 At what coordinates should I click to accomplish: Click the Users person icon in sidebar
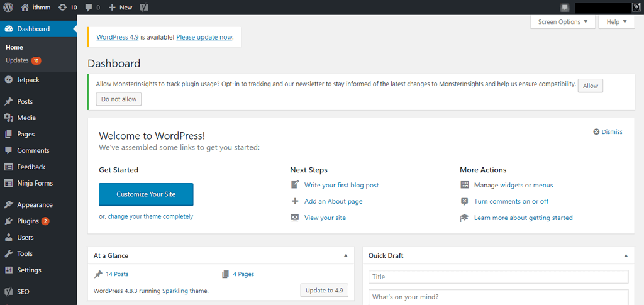pyautogui.click(x=9, y=237)
